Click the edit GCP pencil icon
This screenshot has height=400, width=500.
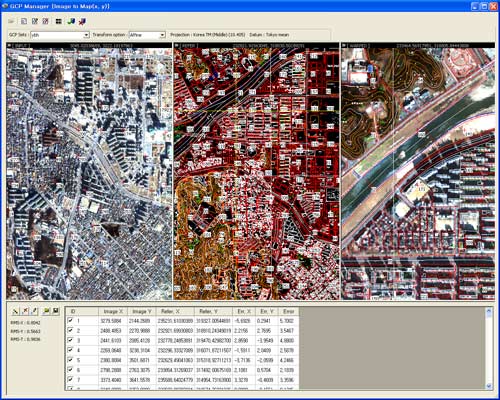[x=35, y=311]
